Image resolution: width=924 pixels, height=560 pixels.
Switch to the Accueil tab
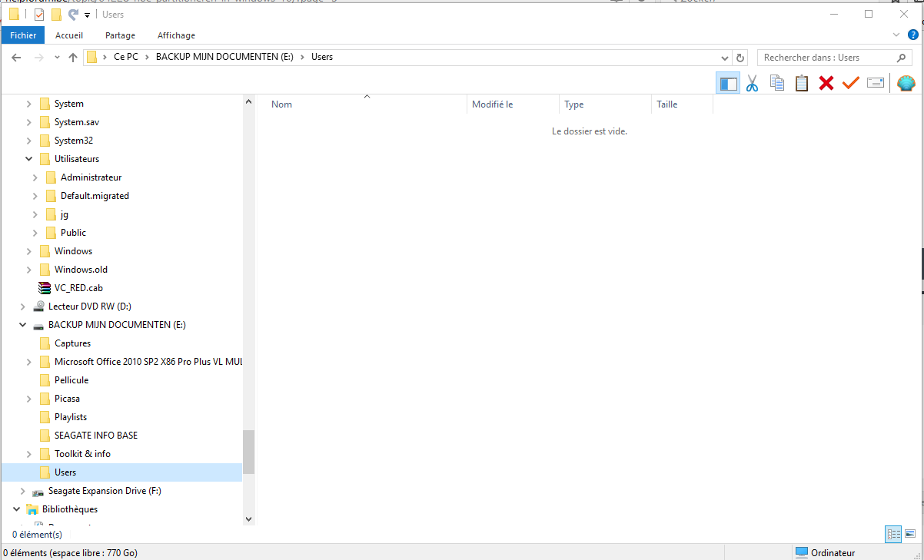pyautogui.click(x=69, y=35)
